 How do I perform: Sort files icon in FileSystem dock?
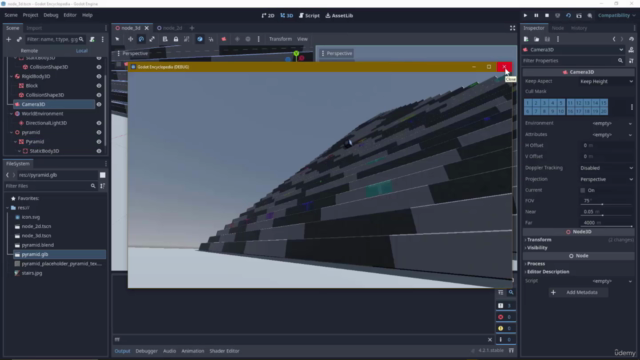(x=102, y=186)
